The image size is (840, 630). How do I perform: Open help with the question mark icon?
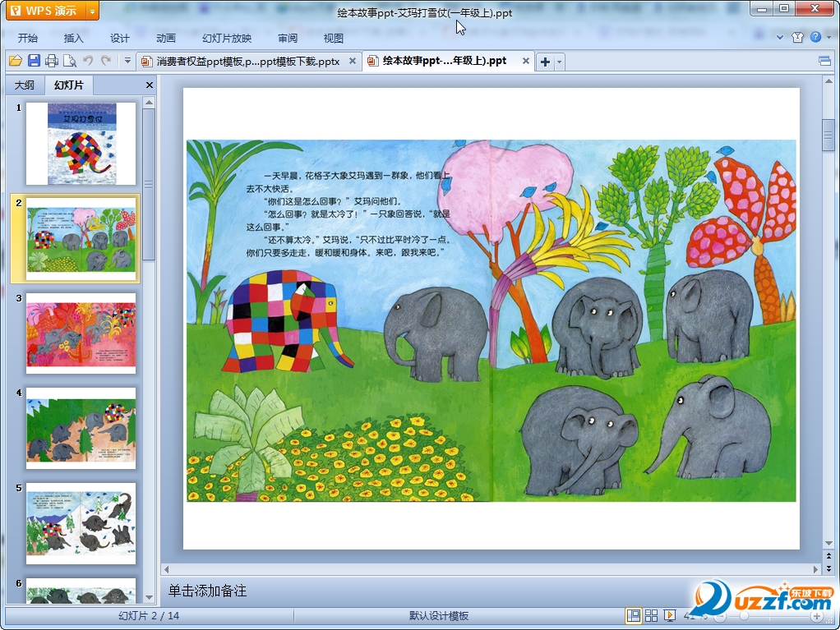pos(816,37)
